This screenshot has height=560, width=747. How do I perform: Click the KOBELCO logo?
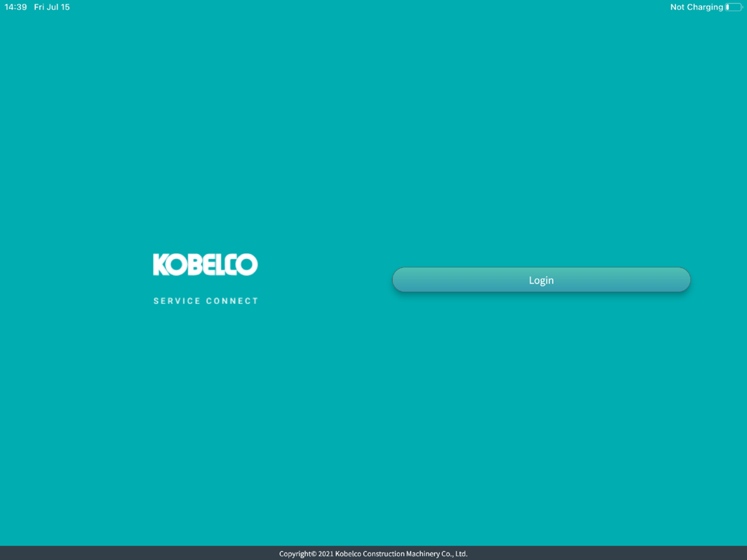pyautogui.click(x=205, y=265)
